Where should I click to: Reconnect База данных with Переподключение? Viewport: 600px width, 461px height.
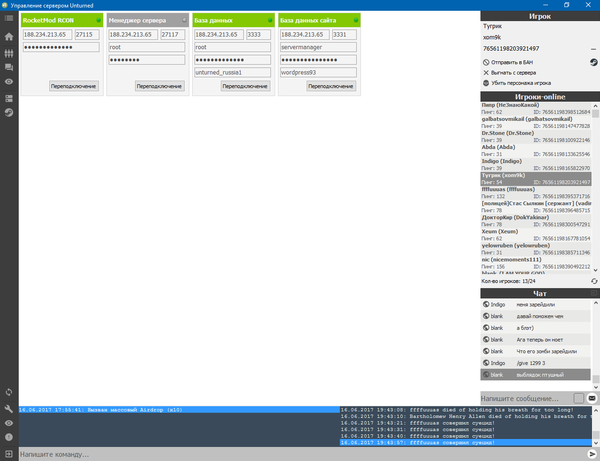coord(245,86)
